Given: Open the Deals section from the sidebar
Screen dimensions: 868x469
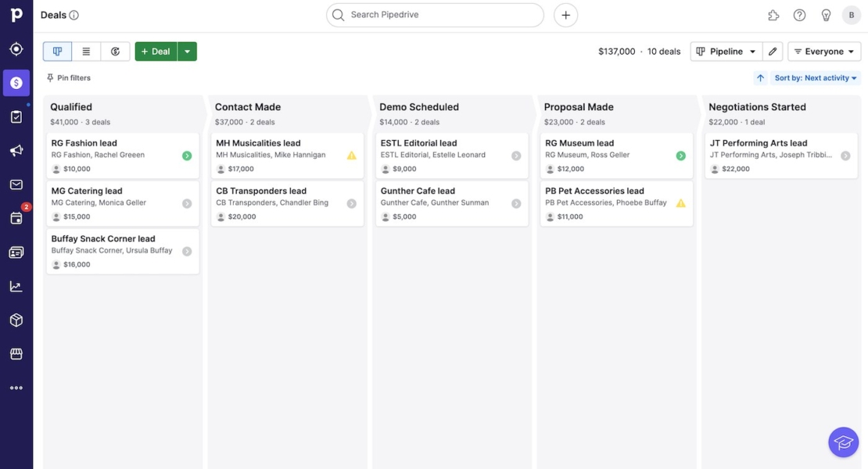Looking at the screenshot, I should pos(16,81).
